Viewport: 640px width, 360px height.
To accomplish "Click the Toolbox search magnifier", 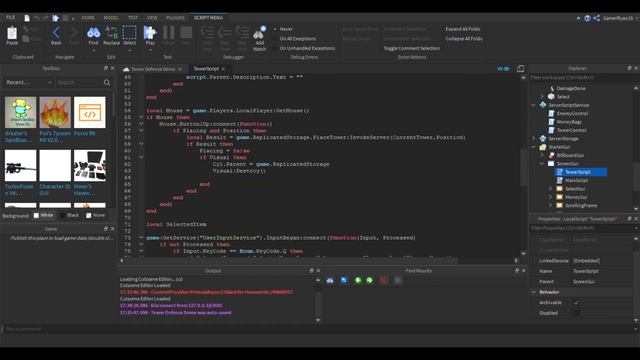I will click(x=107, y=82).
